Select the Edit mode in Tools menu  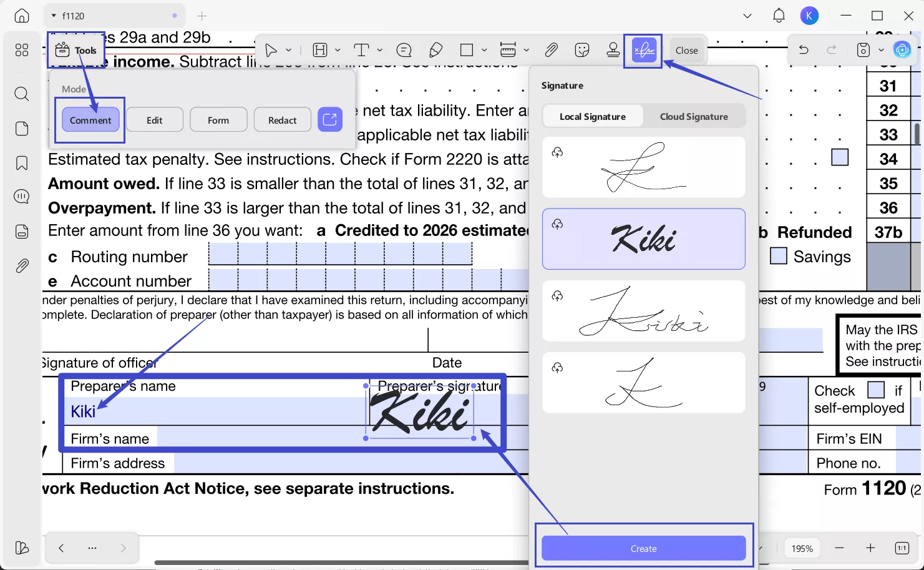coord(154,119)
